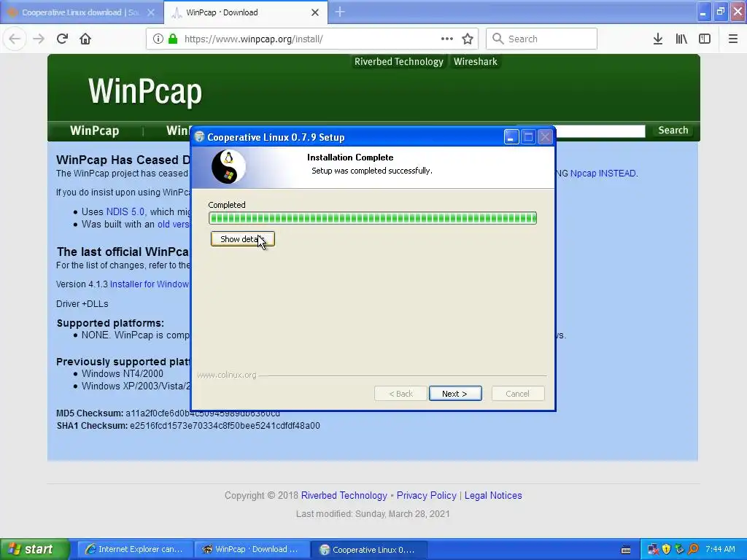Click the green padlock security icon
747x560 pixels.
point(173,39)
